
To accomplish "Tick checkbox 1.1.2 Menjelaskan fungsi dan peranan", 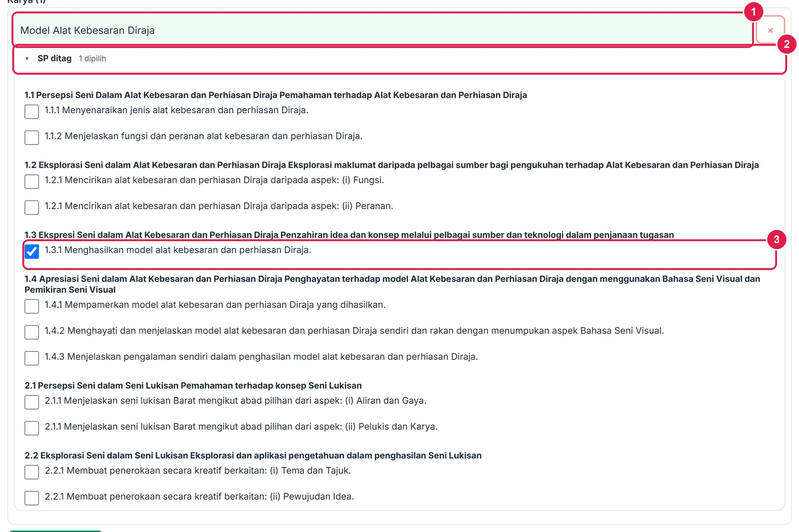I will tap(32, 138).
